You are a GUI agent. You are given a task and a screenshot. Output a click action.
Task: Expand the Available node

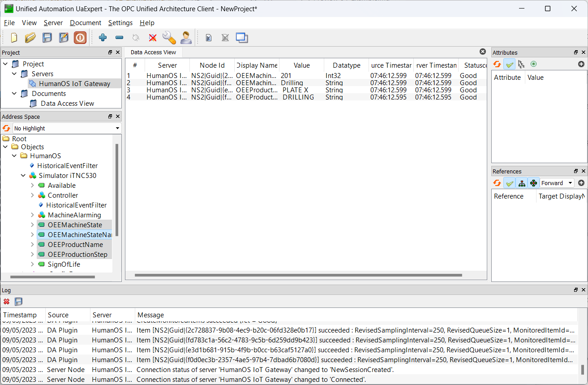click(32, 186)
